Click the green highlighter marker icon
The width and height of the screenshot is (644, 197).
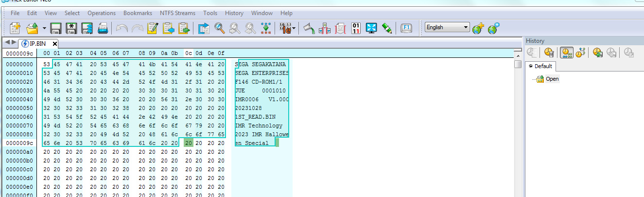pyautogui.click(x=387, y=28)
